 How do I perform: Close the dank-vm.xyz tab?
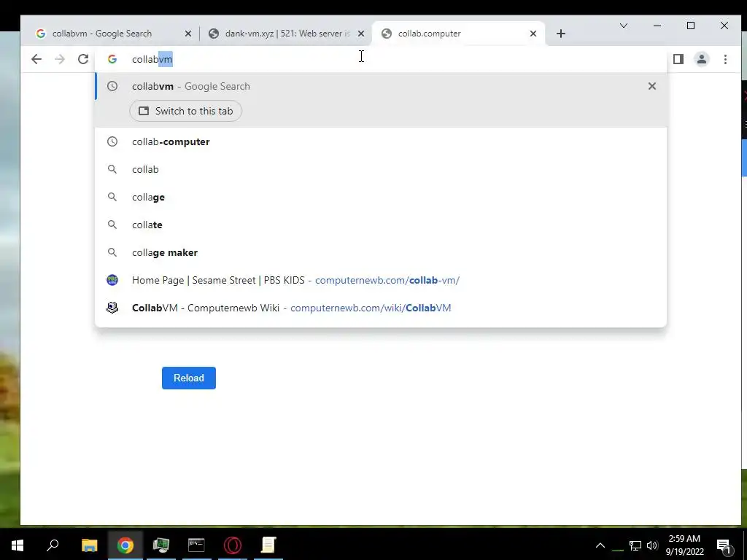coord(361,34)
